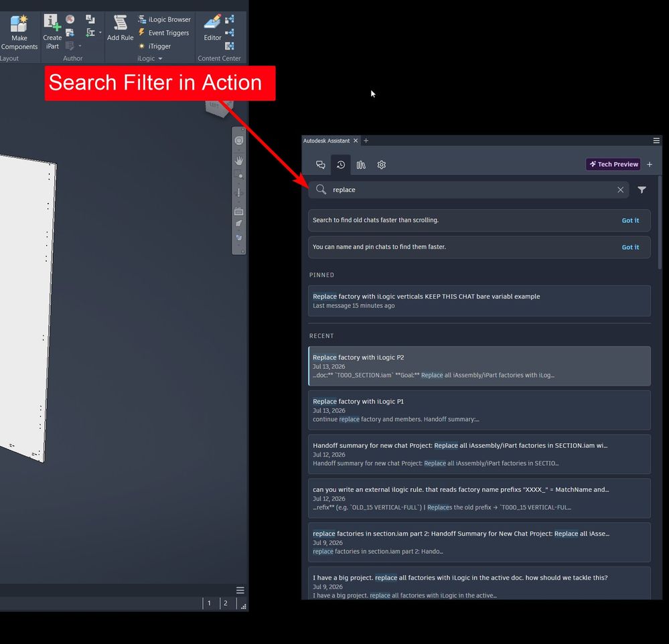669x644 pixels.
Task: Dismiss the 'name and pin chats' tip
Action: [630, 248]
